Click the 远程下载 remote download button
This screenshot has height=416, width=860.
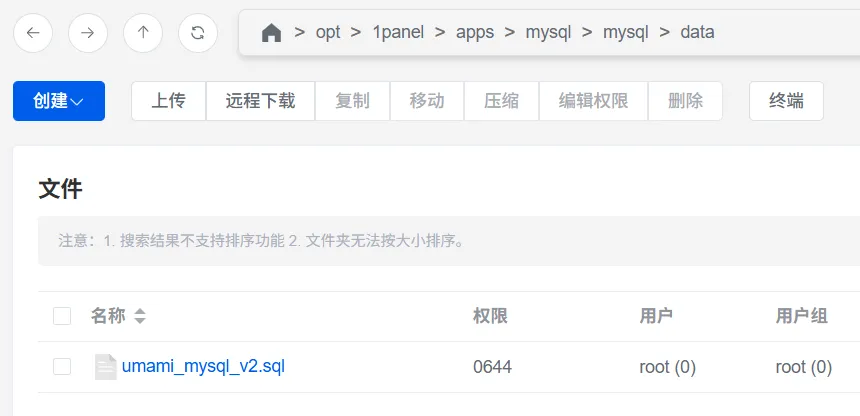260,101
